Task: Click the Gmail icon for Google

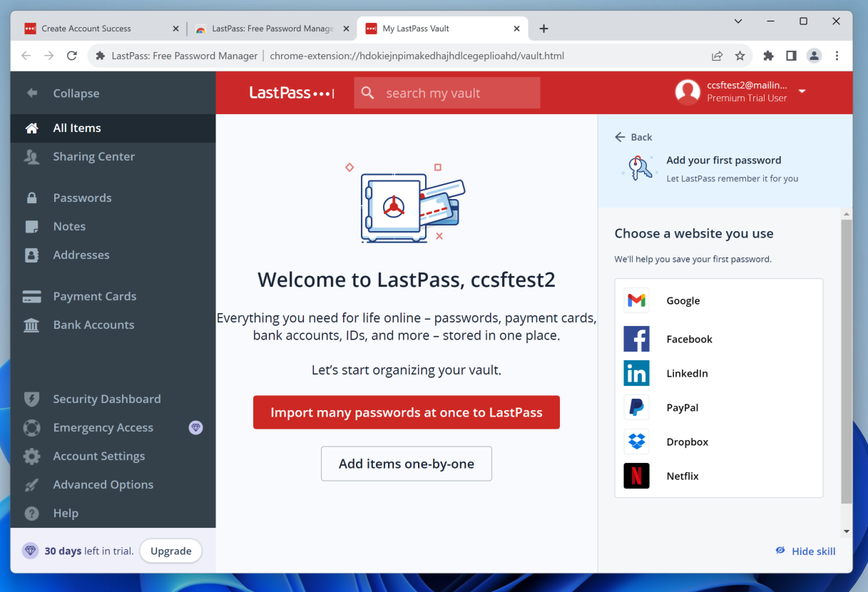Action: coord(636,300)
